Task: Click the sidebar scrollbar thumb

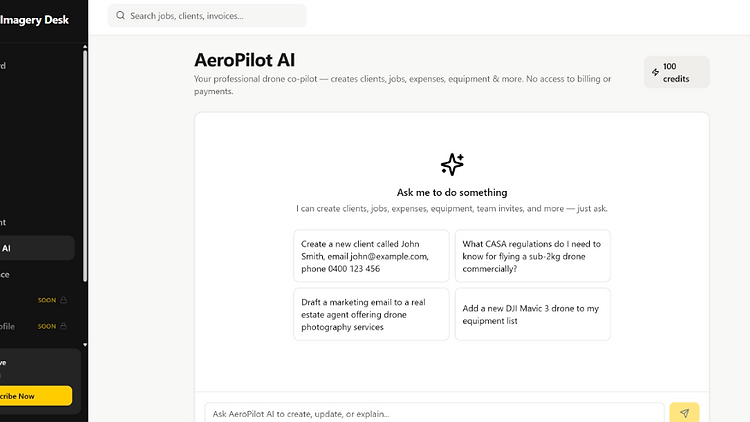Action: pyautogui.click(x=85, y=166)
